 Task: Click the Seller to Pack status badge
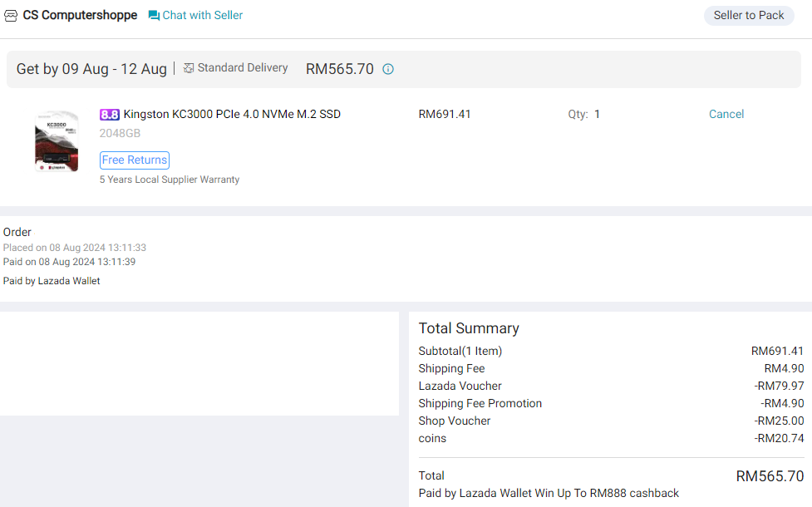click(x=748, y=15)
